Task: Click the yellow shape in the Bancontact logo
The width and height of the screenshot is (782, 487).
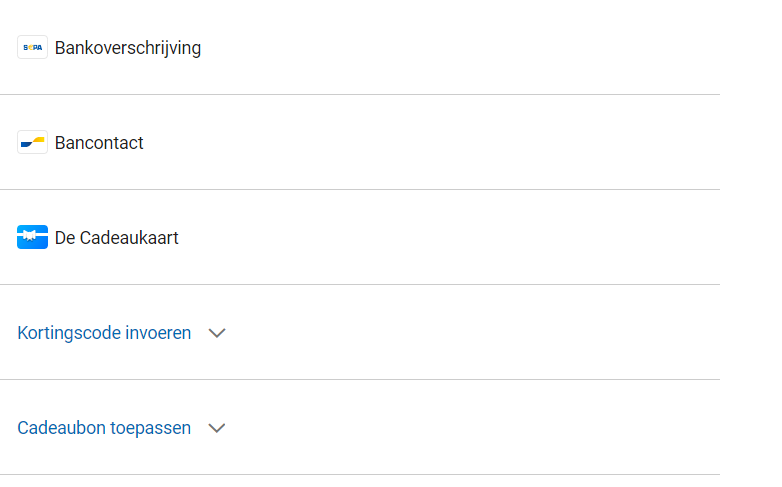Action: coord(38,139)
